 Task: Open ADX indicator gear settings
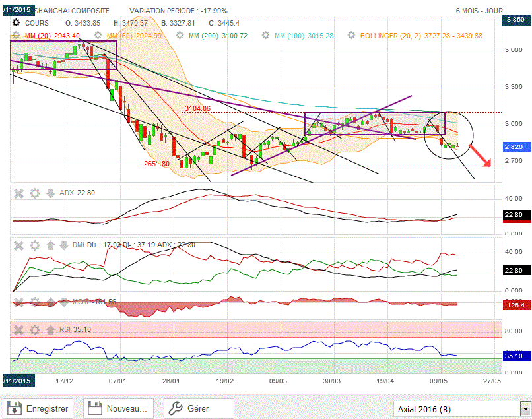pos(34,193)
